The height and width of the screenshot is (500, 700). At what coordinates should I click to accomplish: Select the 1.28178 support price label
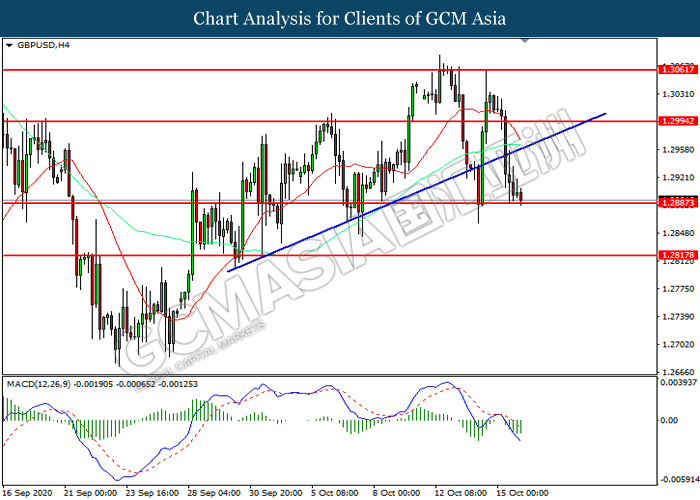click(678, 255)
